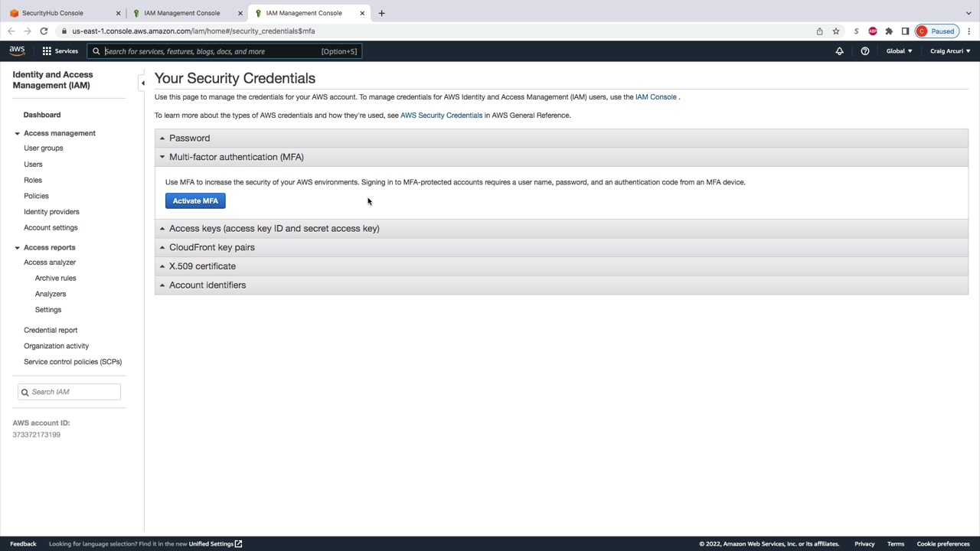Viewport: 980px width, 551px height.
Task: Open Account settings in the sidebar
Action: point(51,228)
